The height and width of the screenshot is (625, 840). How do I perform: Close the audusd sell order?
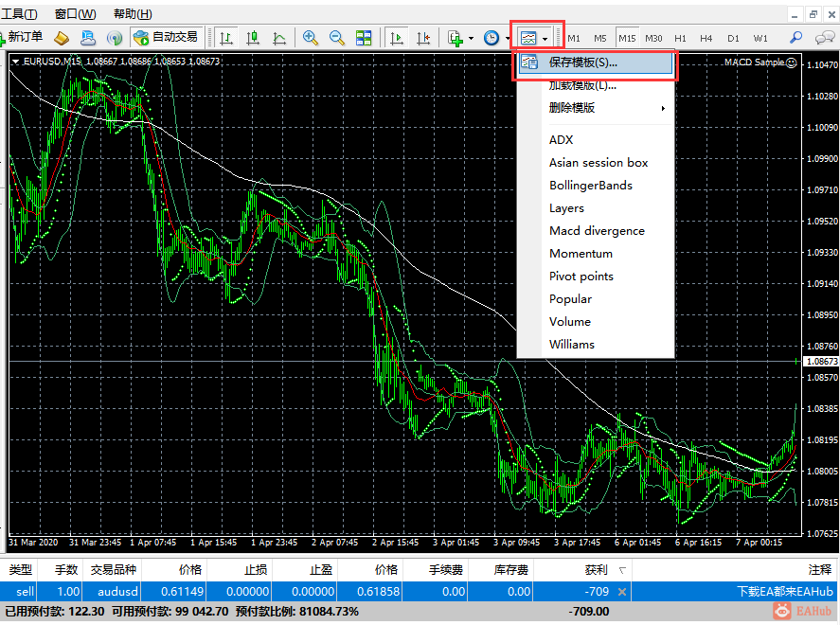pos(622,592)
